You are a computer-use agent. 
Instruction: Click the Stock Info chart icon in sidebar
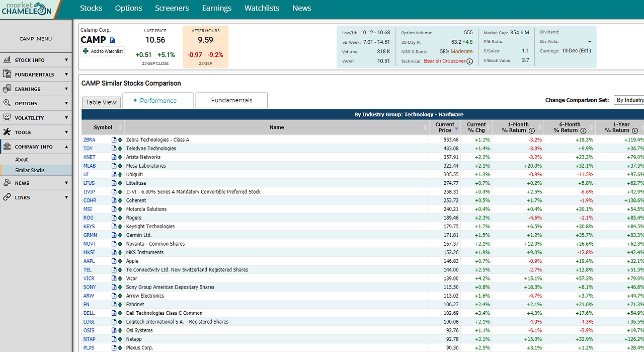tap(7, 59)
